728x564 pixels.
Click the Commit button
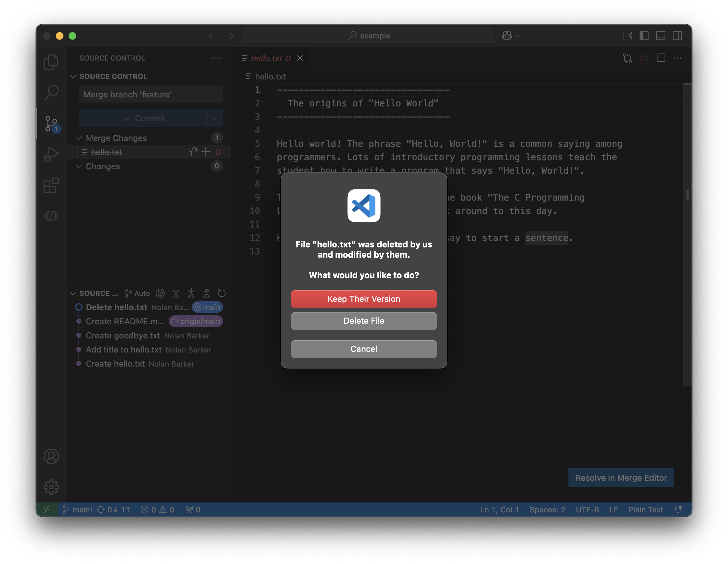click(143, 118)
